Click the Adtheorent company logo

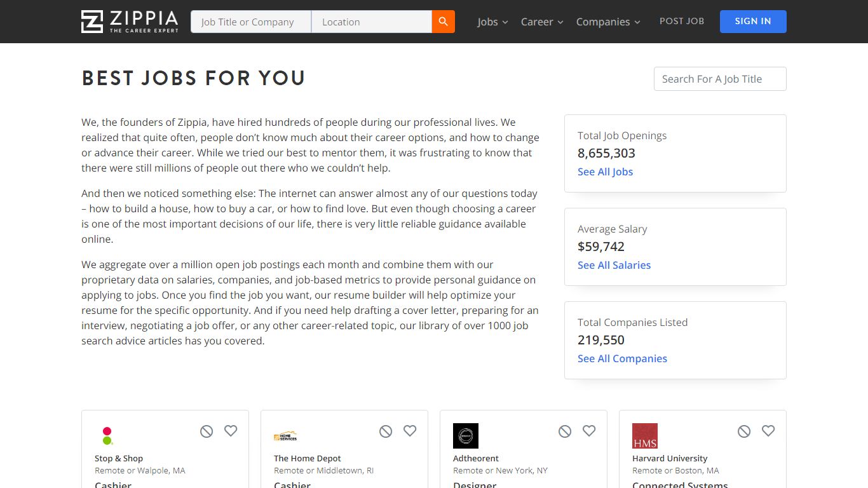[466, 436]
